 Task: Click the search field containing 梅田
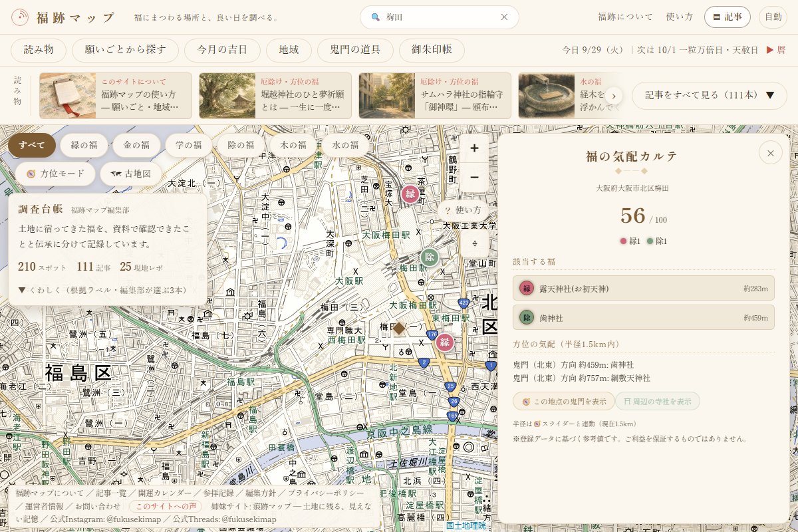coord(440,17)
